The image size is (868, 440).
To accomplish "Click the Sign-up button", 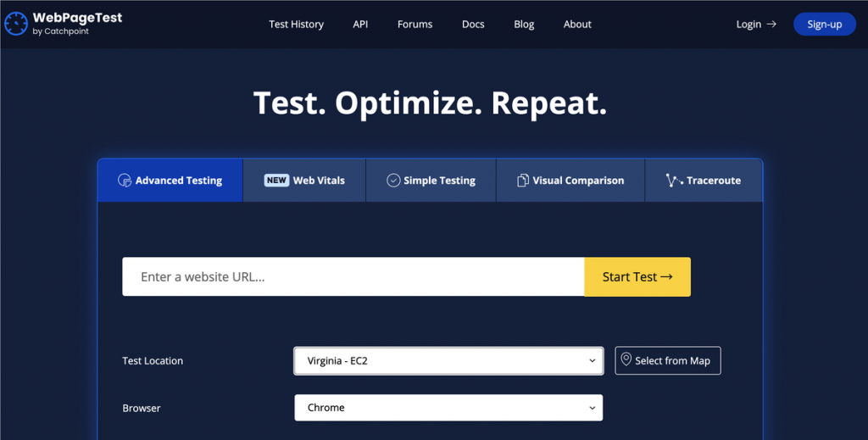I will 824,25.
